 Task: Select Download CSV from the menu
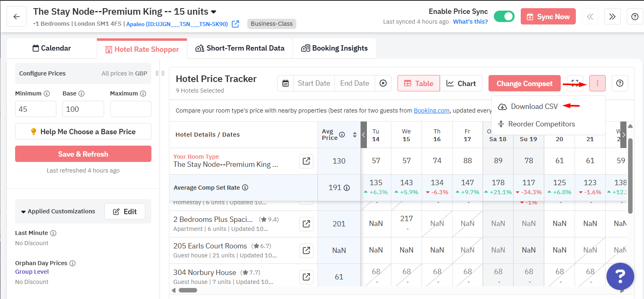click(x=534, y=106)
